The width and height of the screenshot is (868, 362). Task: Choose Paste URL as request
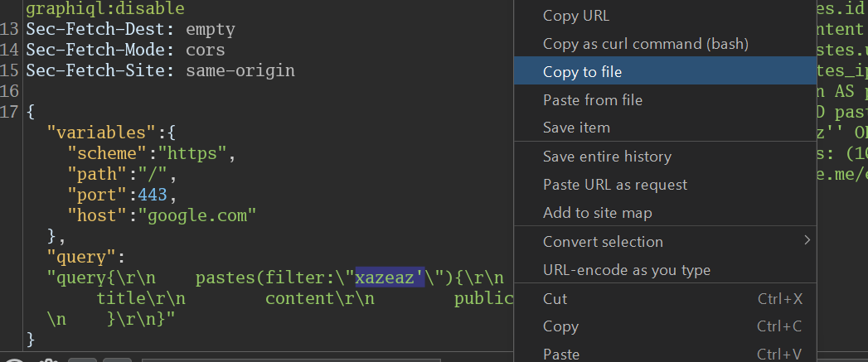point(665,185)
